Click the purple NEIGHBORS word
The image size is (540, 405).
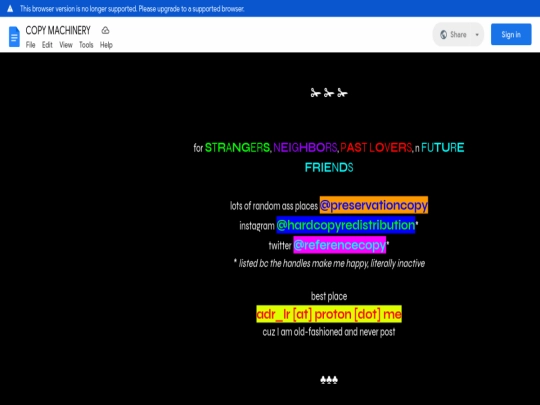(x=305, y=147)
